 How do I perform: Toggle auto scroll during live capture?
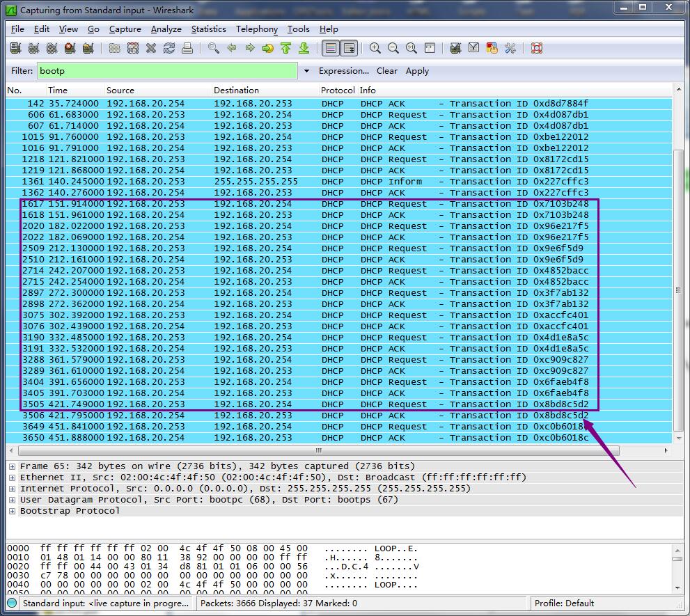point(349,48)
